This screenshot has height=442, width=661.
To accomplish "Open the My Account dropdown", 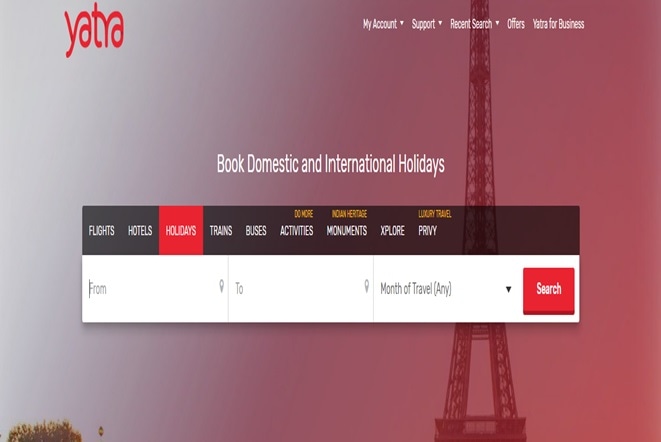I will click(383, 24).
